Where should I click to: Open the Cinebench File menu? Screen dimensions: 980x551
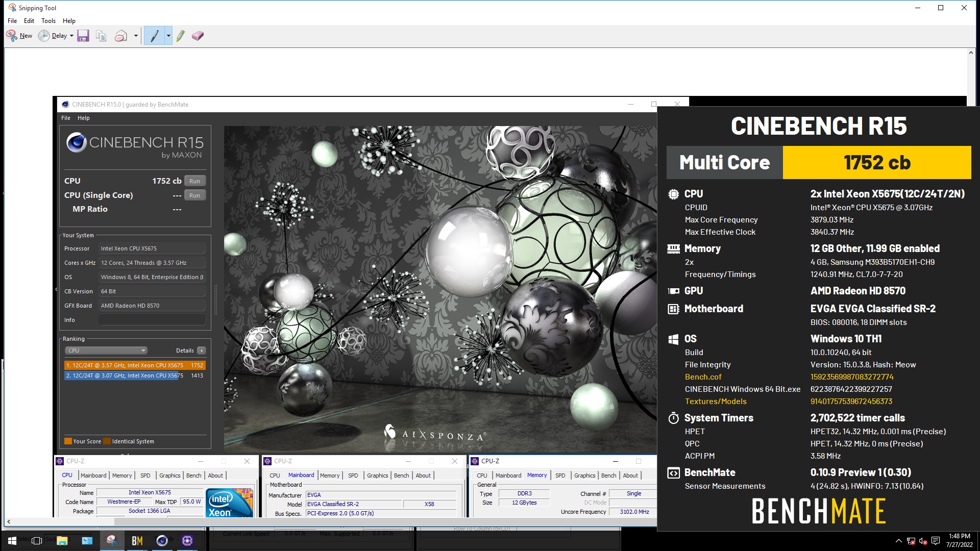coord(66,118)
